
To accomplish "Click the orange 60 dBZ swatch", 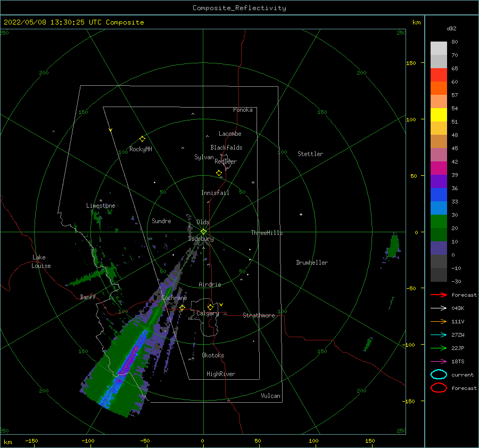I will point(439,88).
